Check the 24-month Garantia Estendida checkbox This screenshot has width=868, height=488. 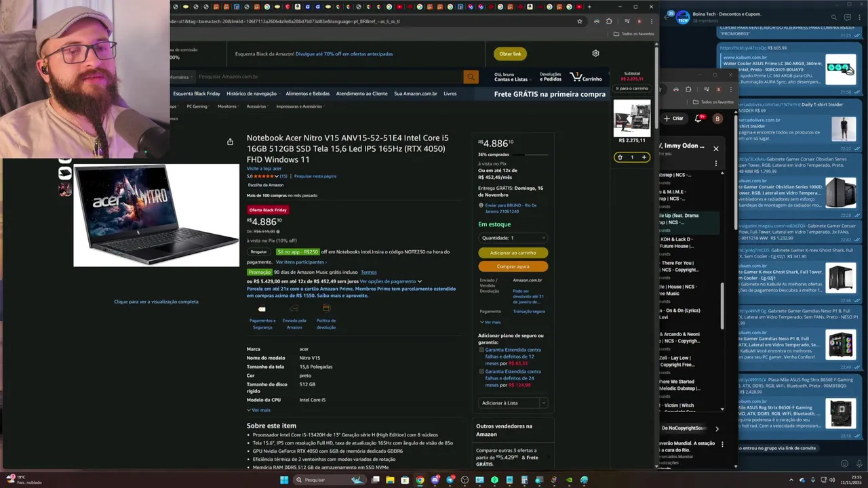pyautogui.click(x=481, y=371)
